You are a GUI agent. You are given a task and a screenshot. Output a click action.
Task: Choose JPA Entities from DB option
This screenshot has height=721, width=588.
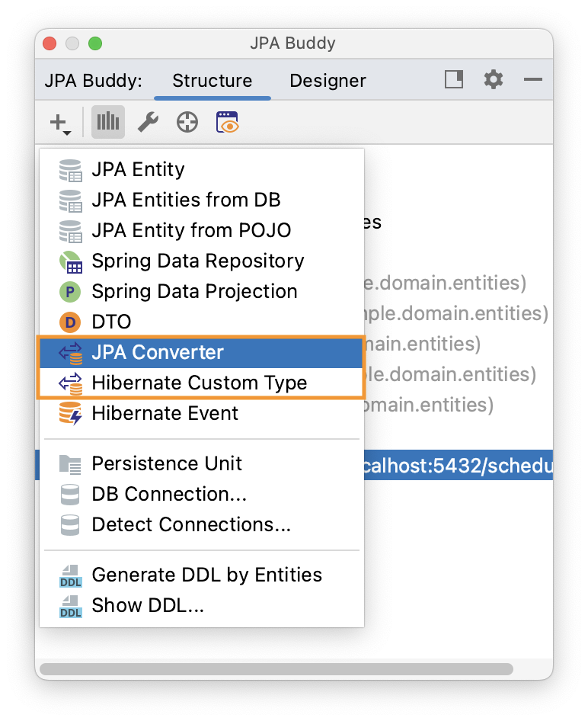coord(185,200)
